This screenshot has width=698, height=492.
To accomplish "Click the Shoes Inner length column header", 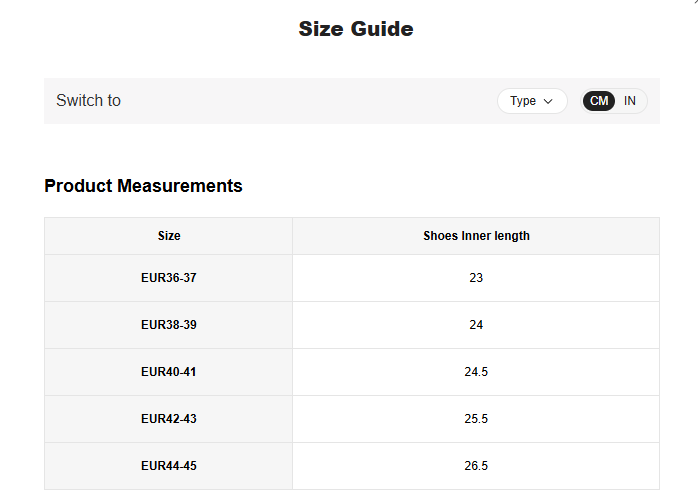I will [476, 236].
